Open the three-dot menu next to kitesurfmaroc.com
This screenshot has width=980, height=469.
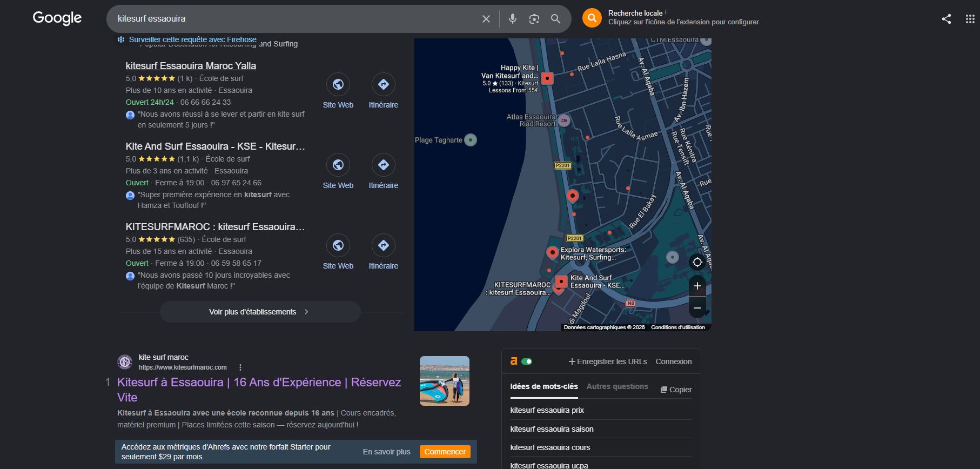pyautogui.click(x=240, y=367)
